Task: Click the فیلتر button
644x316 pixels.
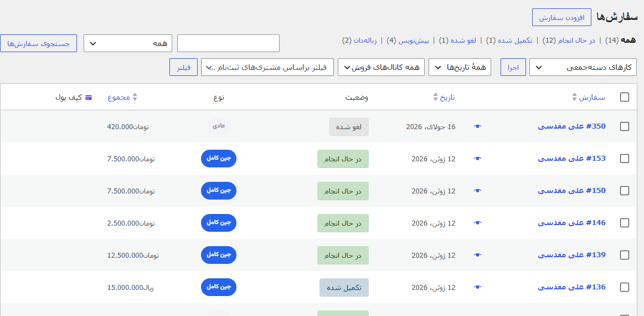Action: point(184,68)
